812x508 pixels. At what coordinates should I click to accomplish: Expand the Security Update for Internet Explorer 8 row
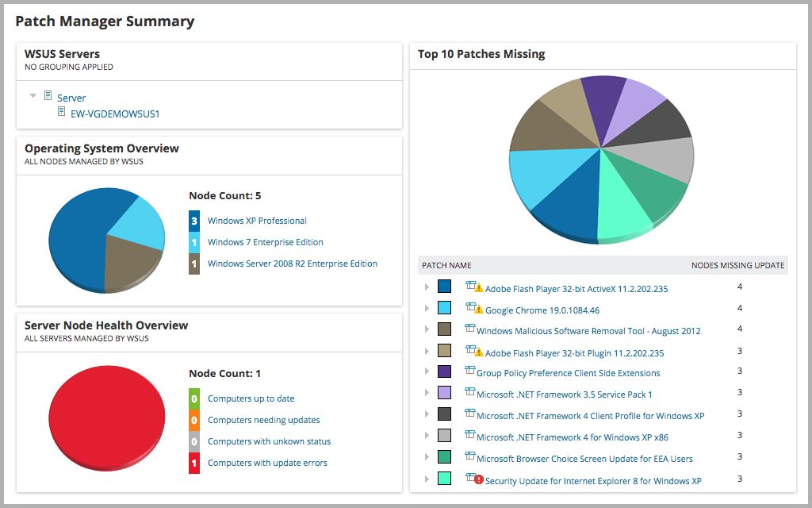(x=427, y=478)
